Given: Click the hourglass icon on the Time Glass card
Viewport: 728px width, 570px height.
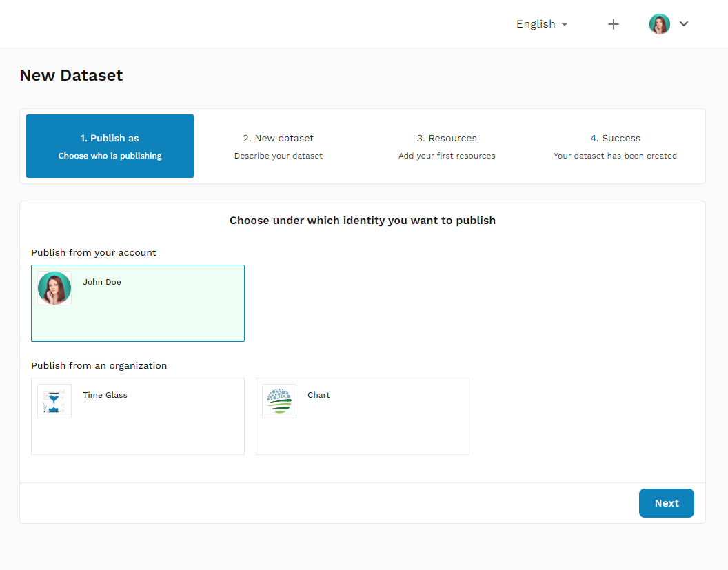Looking at the screenshot, I should [54, 400].
